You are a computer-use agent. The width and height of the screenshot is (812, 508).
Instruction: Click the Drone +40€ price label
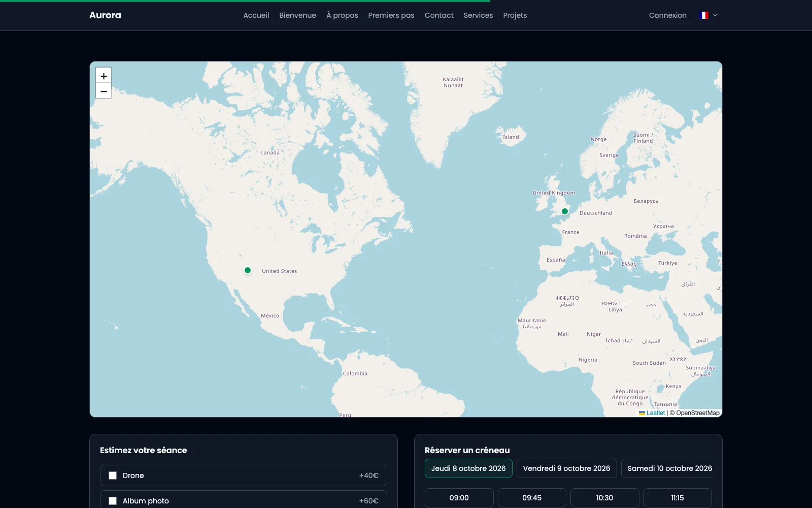[x=369, y=475]
